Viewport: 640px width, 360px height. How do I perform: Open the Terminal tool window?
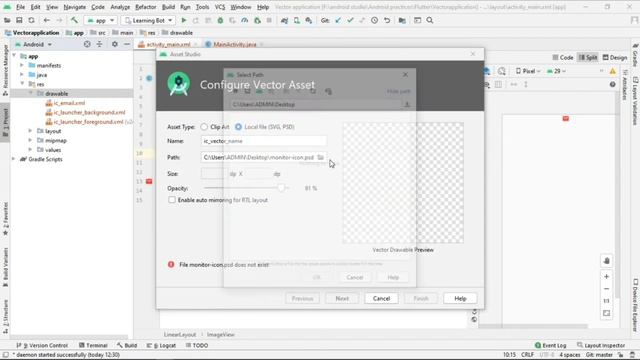93,345
